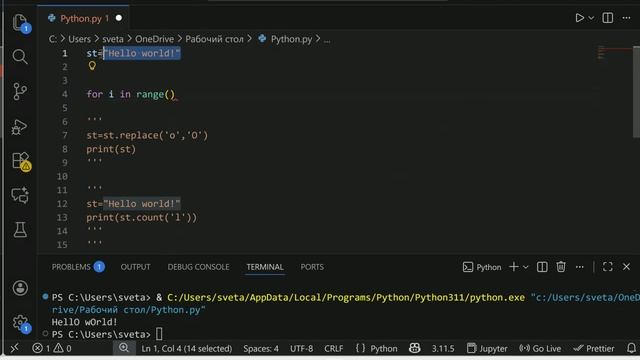Start Go Live server
640x360 pixels.
(x=540, y=349)
